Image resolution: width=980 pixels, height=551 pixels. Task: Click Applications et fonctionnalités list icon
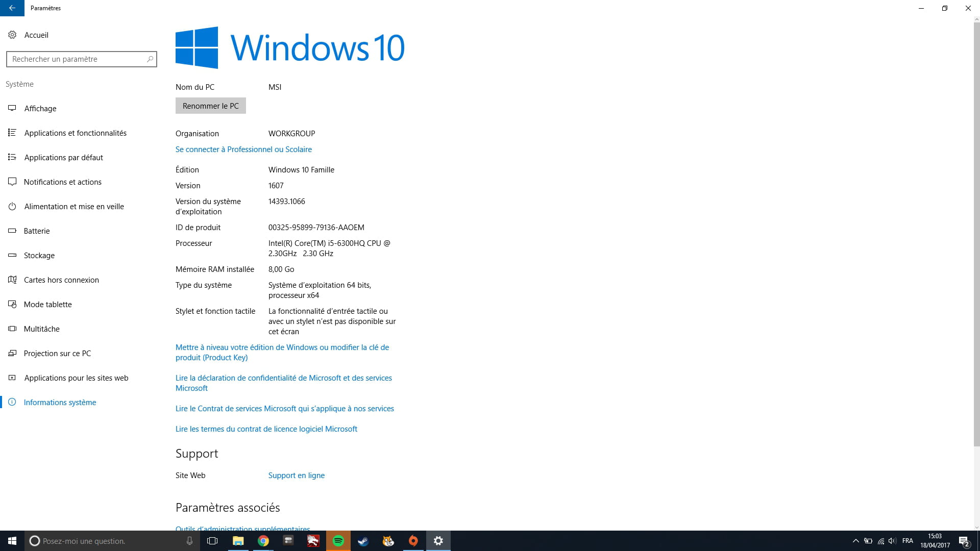point(12,133)
